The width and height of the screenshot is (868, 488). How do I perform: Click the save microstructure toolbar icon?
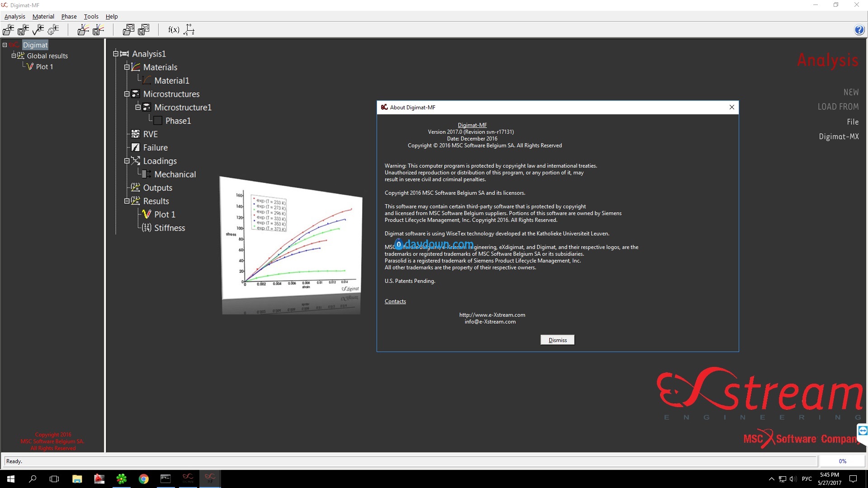tap(144, 30)
